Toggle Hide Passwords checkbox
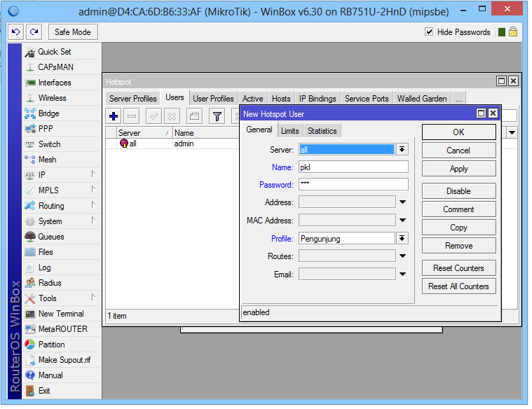 pos(429,32)
